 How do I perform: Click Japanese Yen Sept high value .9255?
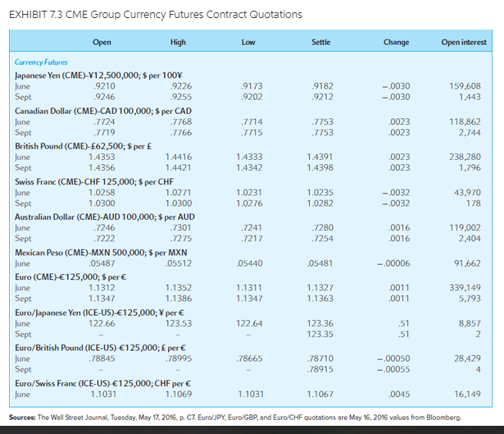click(x=181, y=97)
